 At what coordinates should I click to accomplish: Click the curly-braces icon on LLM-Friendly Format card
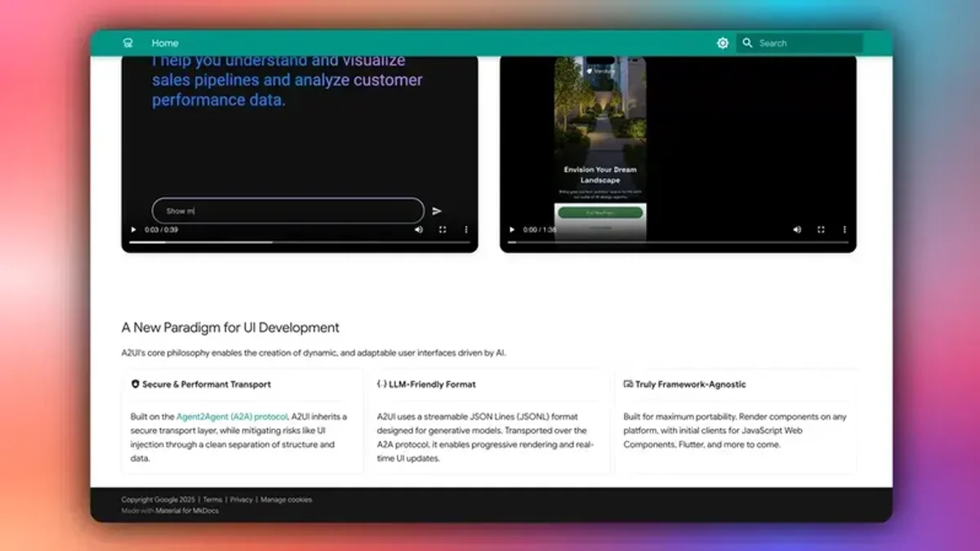(x=381, y=384)
